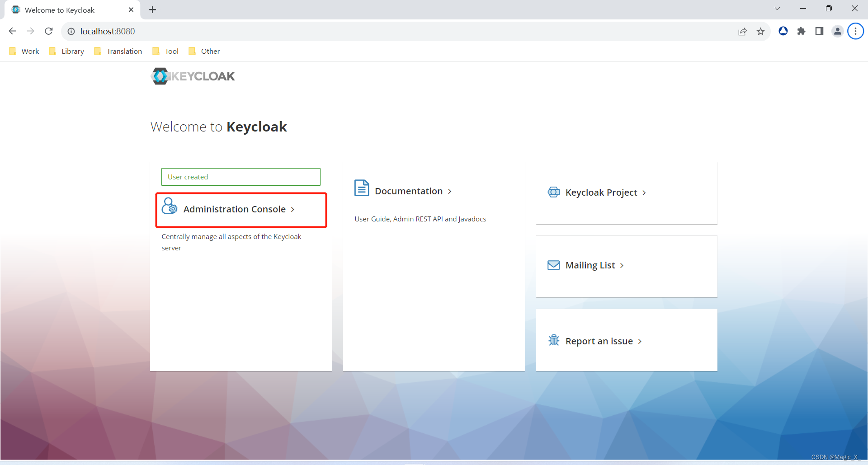Click the chevron beside Mailing List
Image resolution: width=868 pixels, height=465 pixels.
(622, 266)
